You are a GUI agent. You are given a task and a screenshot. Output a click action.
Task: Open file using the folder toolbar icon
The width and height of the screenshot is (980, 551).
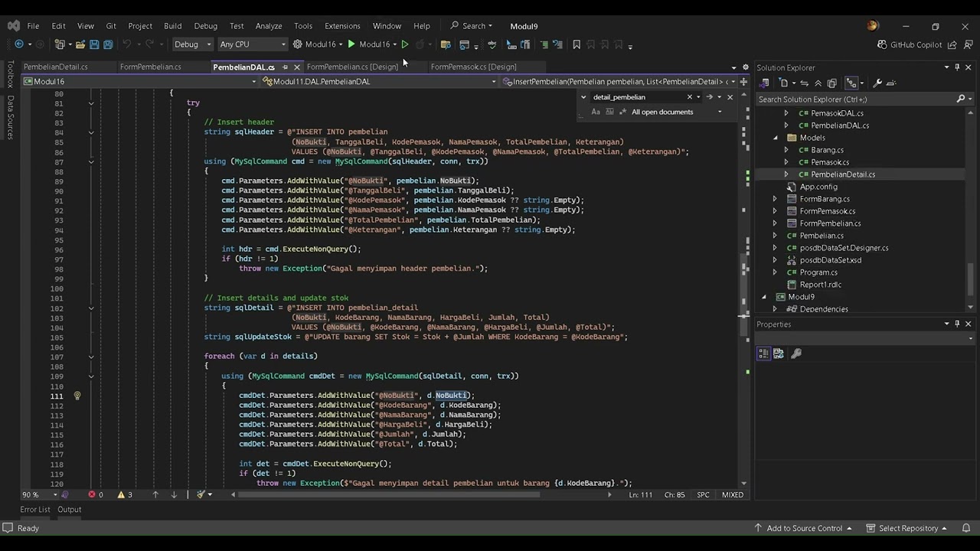pos(80,44)
